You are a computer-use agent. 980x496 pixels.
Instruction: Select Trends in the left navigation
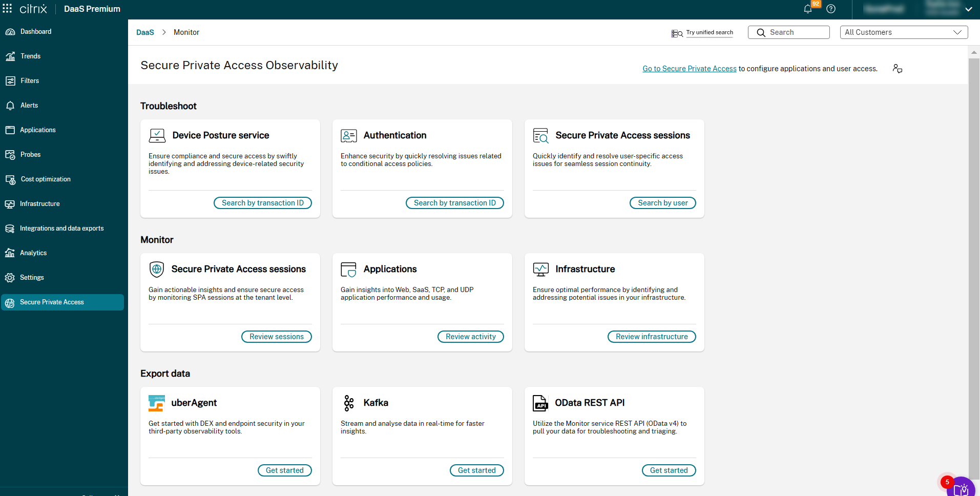(x=30, y=56)
